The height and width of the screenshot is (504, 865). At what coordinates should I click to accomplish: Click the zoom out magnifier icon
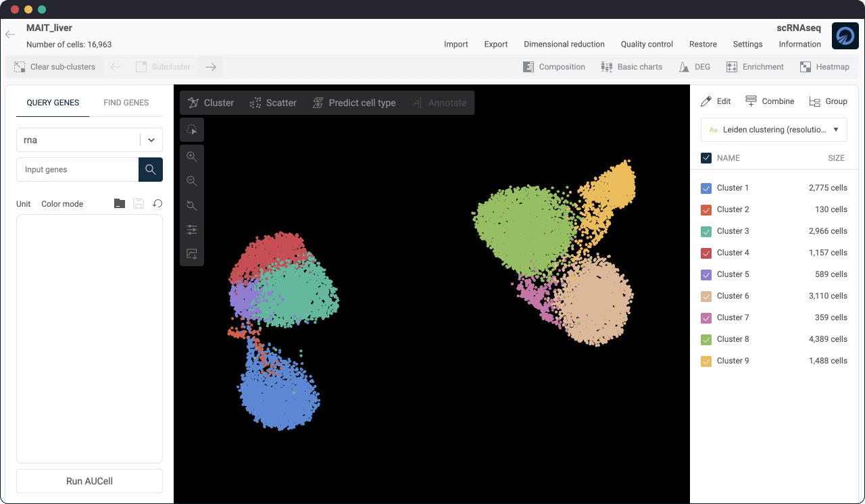192,181
